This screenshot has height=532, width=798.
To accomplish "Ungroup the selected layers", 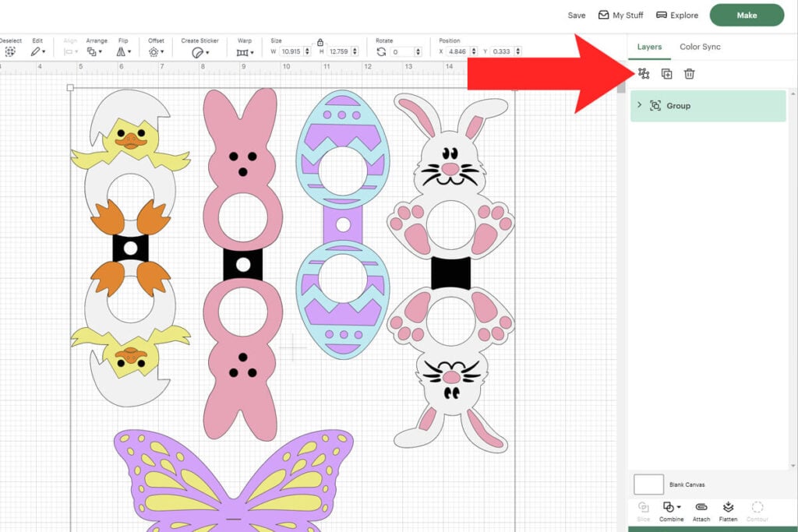I will tap(644, 73).
